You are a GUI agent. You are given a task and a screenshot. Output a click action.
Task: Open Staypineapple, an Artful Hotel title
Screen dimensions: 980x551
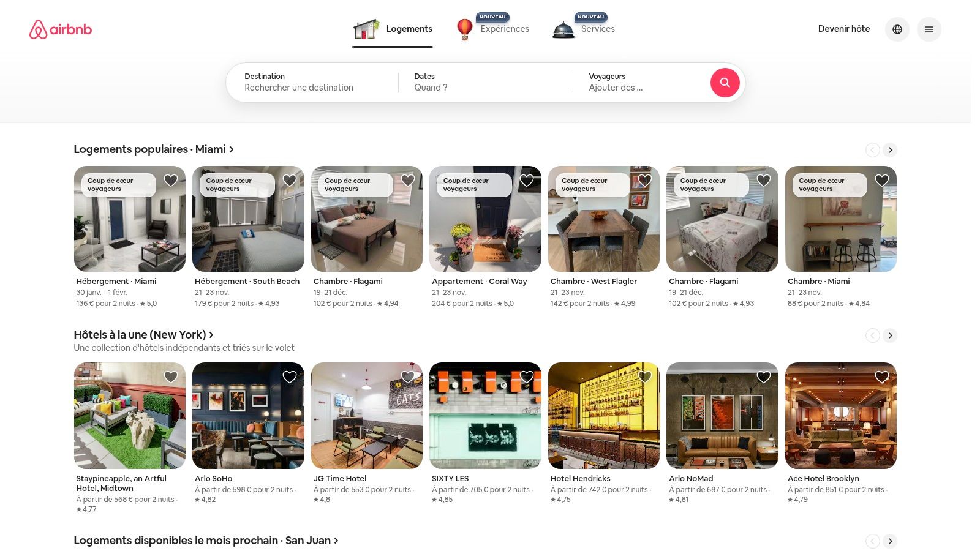click(x=121, y=484)
